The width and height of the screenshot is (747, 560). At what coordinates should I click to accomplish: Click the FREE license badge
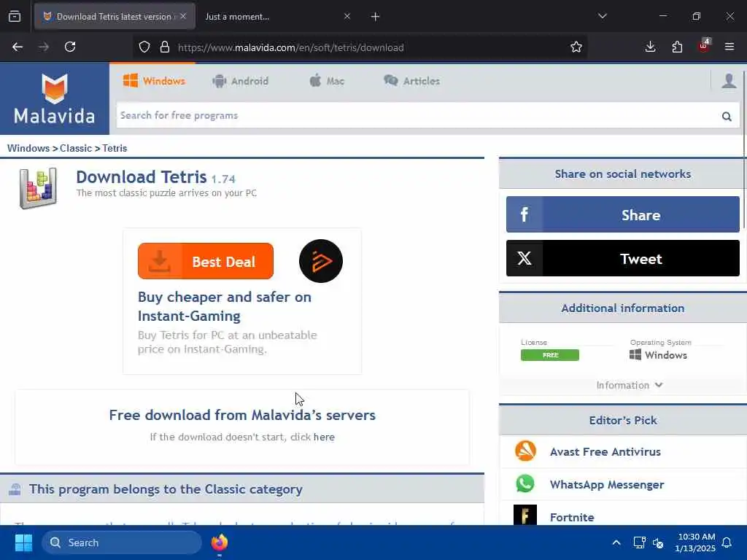(550, 355)
